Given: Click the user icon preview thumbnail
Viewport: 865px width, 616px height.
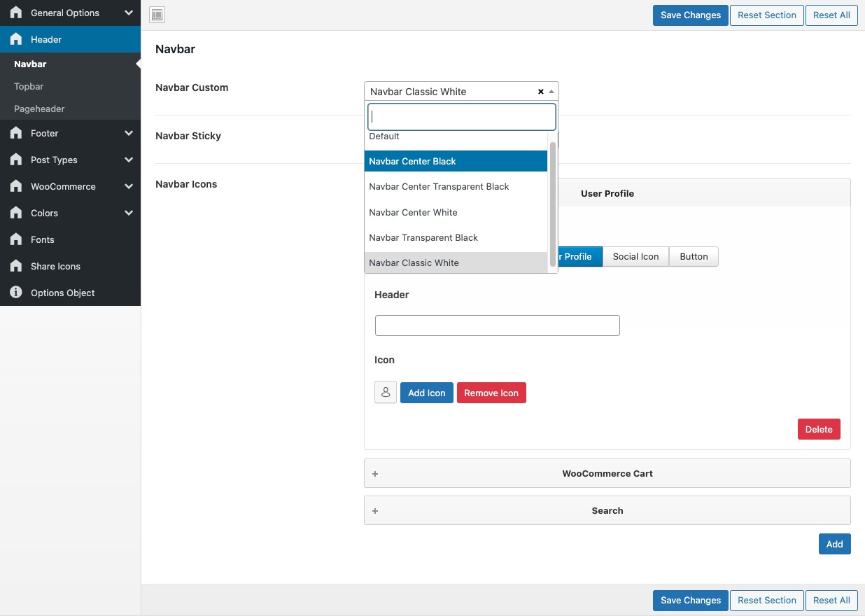Looking at the screenshot, I should [x=386, y=393].
